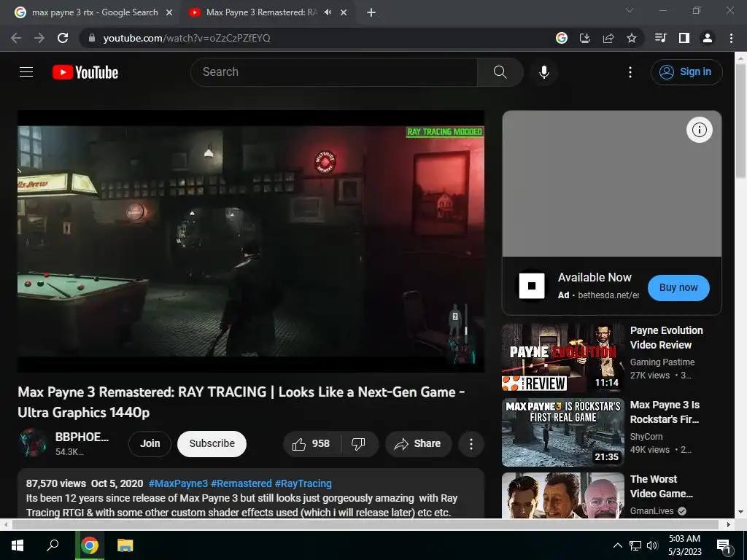Click the Sign in button
Screen dimensions: 747x560
[x=686, y=72]
